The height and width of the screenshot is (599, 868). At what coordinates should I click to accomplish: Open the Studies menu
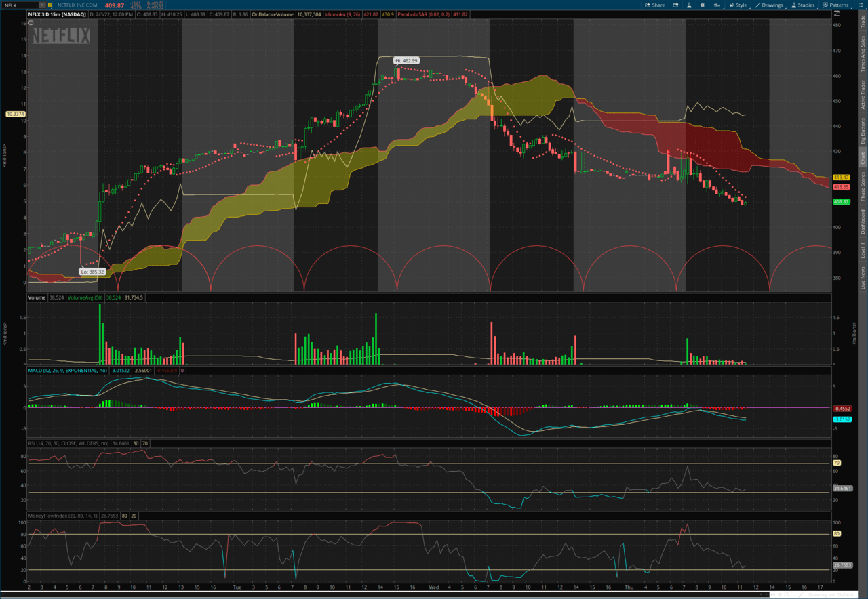click(x=802, y=5)
